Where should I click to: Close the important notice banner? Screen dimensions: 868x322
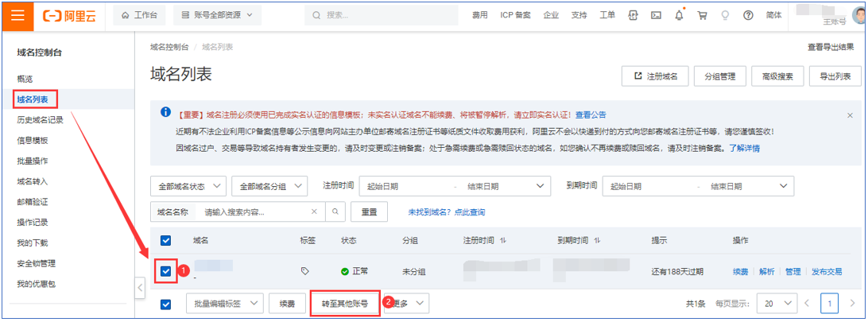[850, 115]
